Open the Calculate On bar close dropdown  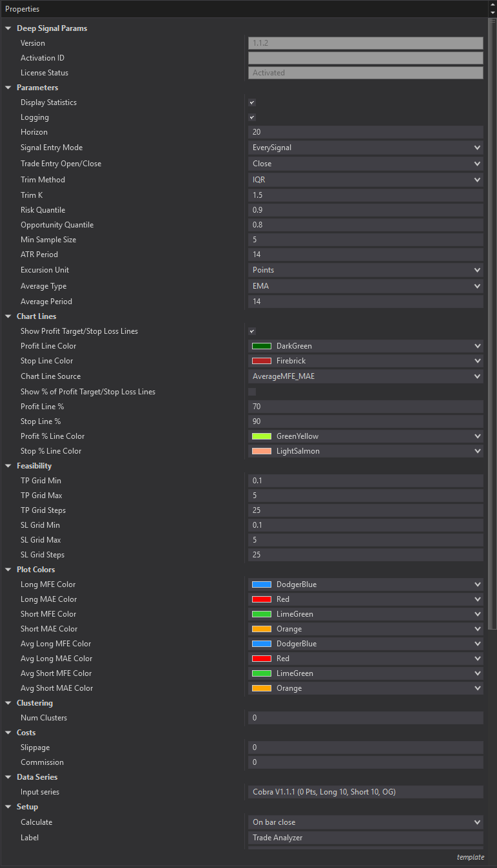[365, 822]
